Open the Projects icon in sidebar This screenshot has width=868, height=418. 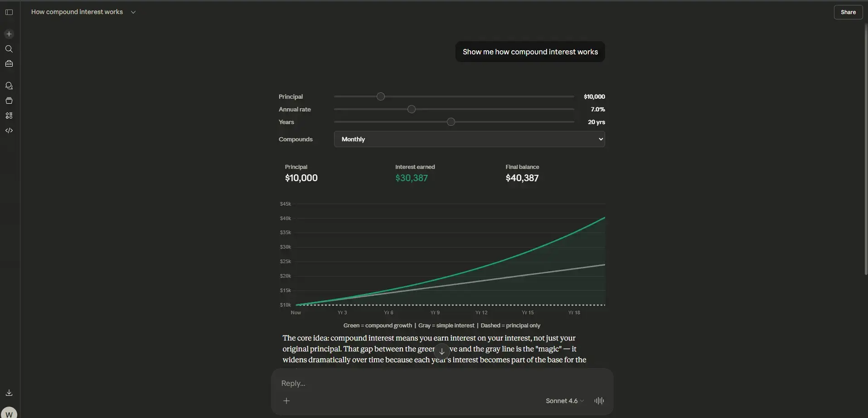point(9,101)
